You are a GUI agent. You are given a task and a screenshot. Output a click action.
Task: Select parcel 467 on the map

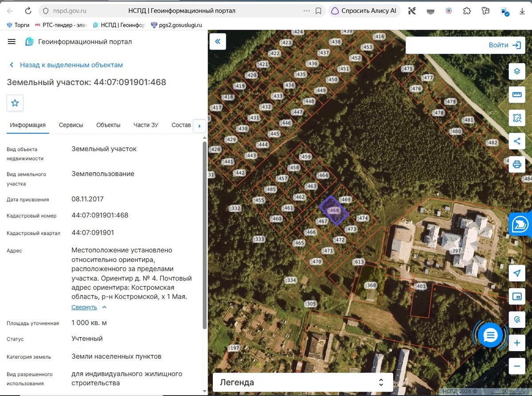pos(322,221)
